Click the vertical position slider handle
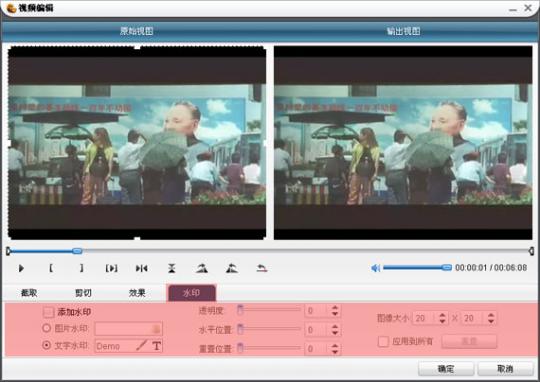 [x=240, y=348]
